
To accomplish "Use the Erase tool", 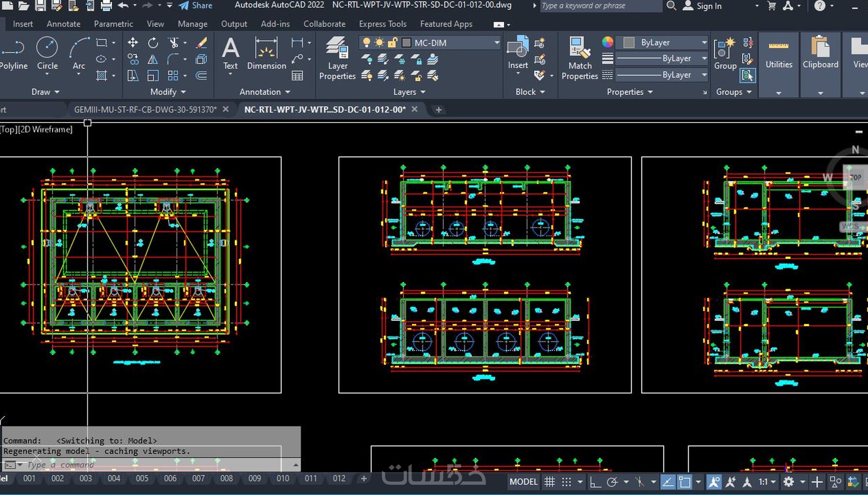I will (x=202, y=43).
